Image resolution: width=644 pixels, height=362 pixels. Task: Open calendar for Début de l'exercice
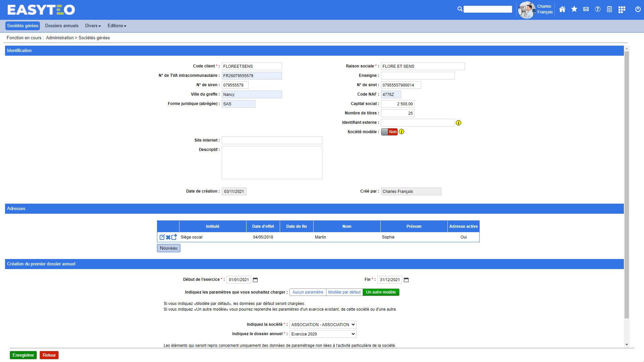(x=255, y=280)
